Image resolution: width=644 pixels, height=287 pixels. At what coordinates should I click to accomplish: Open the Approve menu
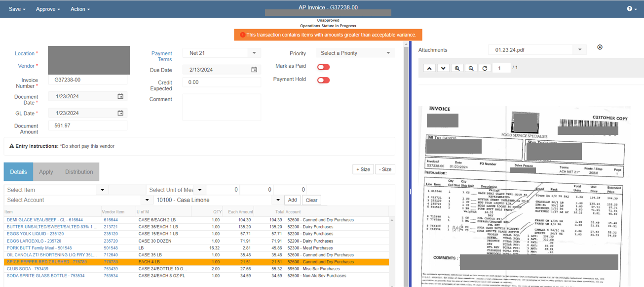click(x=48, y=9)
